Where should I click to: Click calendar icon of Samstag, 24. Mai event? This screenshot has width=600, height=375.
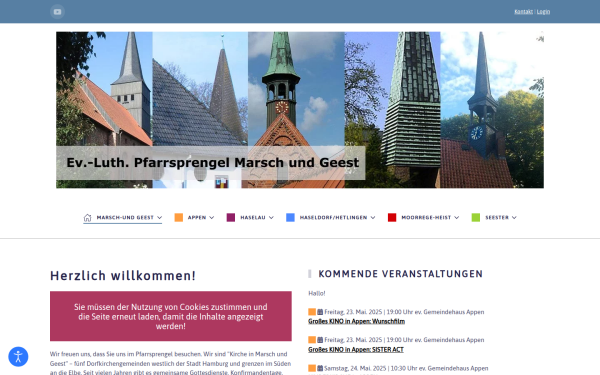(x=320, y=368)
